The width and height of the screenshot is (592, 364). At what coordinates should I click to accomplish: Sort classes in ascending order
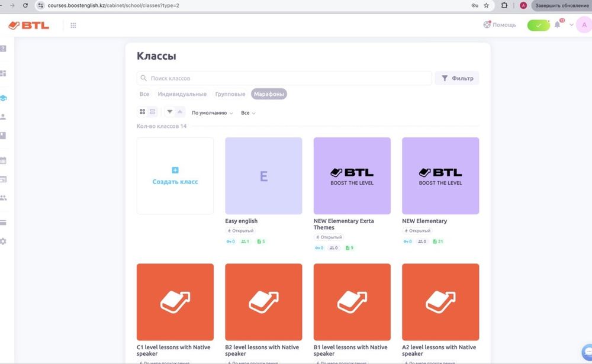click(180, 112)
